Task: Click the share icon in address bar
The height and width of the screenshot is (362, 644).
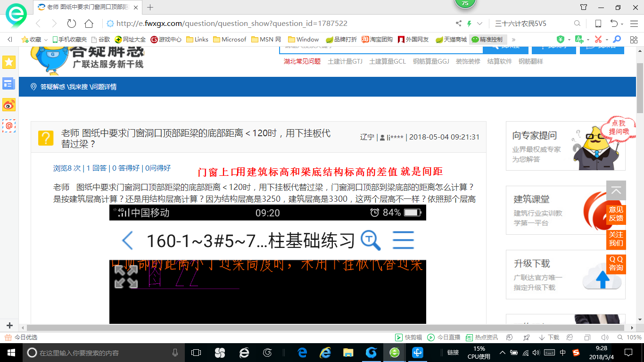Action: [459, 24]
